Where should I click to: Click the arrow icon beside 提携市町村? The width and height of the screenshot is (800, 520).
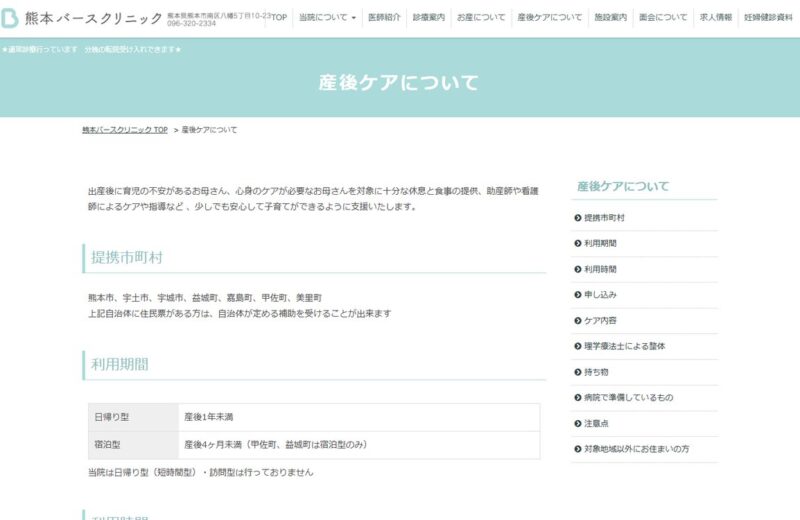tap(578, 218)
